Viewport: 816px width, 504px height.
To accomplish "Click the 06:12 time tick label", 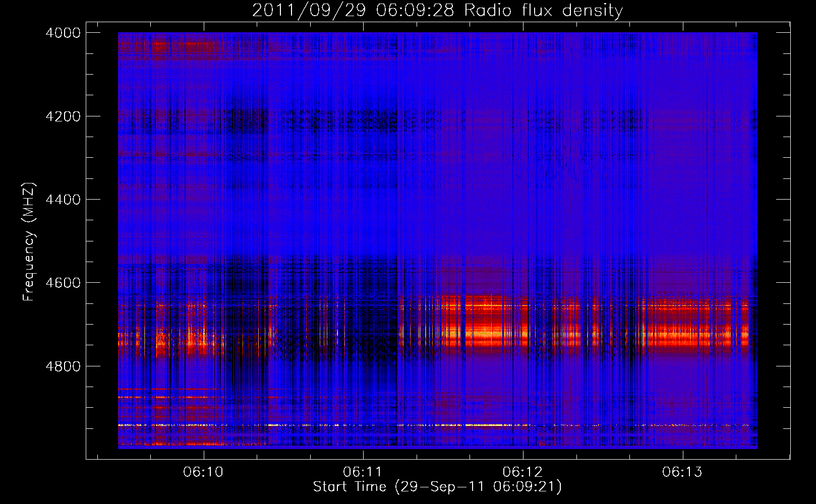I will pos(522,472).
